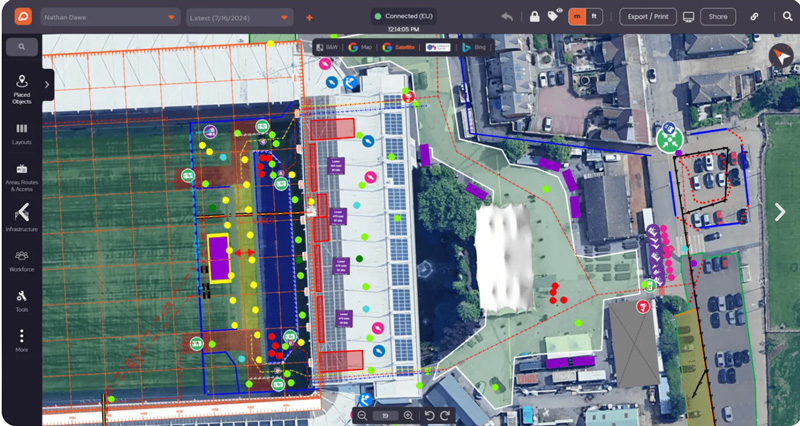The height and width of the screenshot is (426, 800).
Task: Toggle label visibility tag icon
Action: [x=555, y=15]
